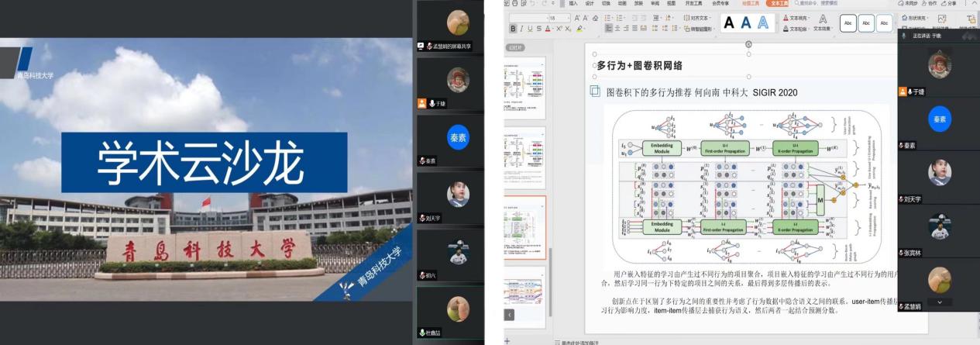Toggle Italic text formatting
Image resolution: width=980 pixels, height=345 pixels.
[x=521, y=29]
